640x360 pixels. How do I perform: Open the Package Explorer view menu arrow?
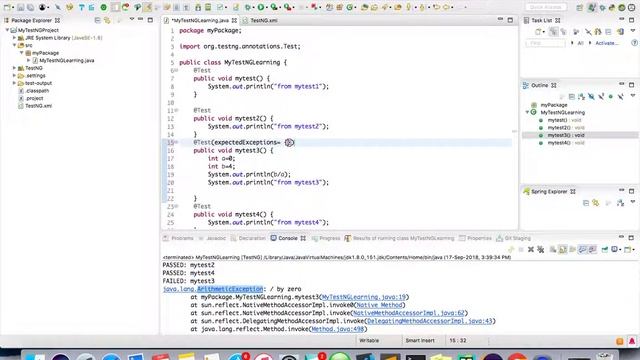click(x=131, y=19)
